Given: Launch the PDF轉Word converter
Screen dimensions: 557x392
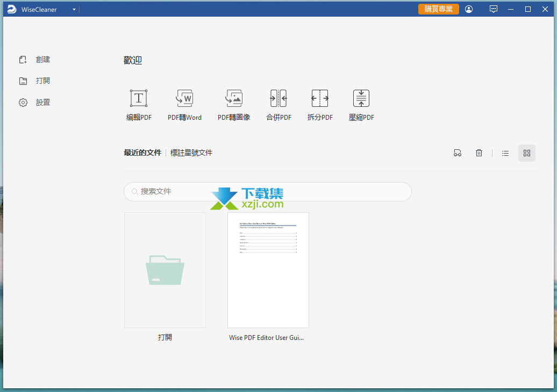Looking at the screenshot, I should (x=184, y=105).
